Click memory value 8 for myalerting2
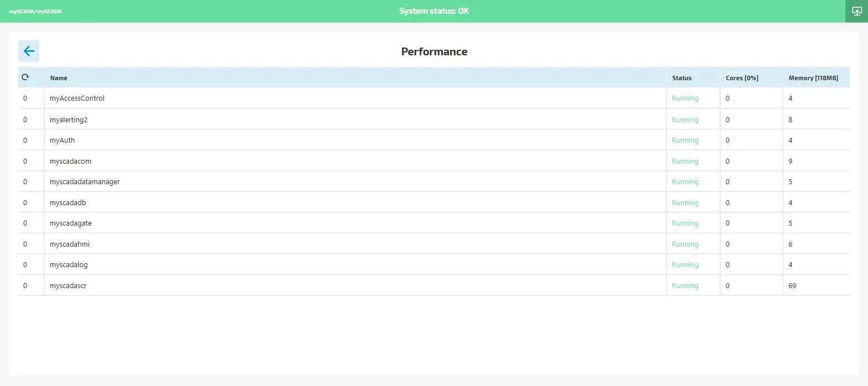The height and width of the screenshot is (386, 868). [x=790, y=119]
